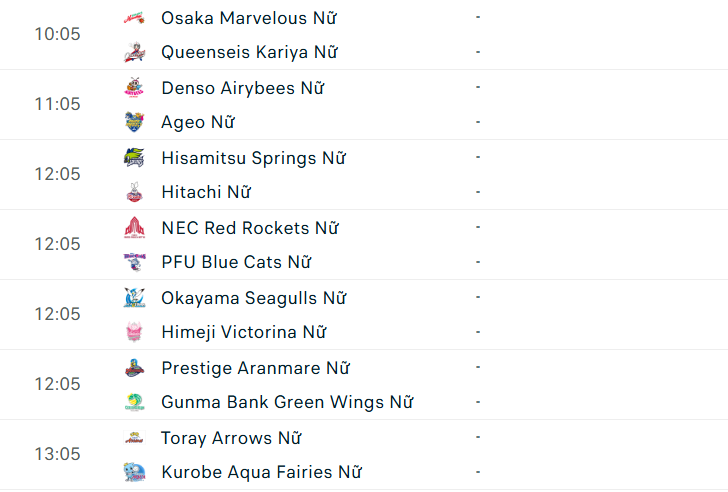Click the Himeji Victorina team logo
The height and width of the screenshot is (492, 728).
tap(134, 332)
